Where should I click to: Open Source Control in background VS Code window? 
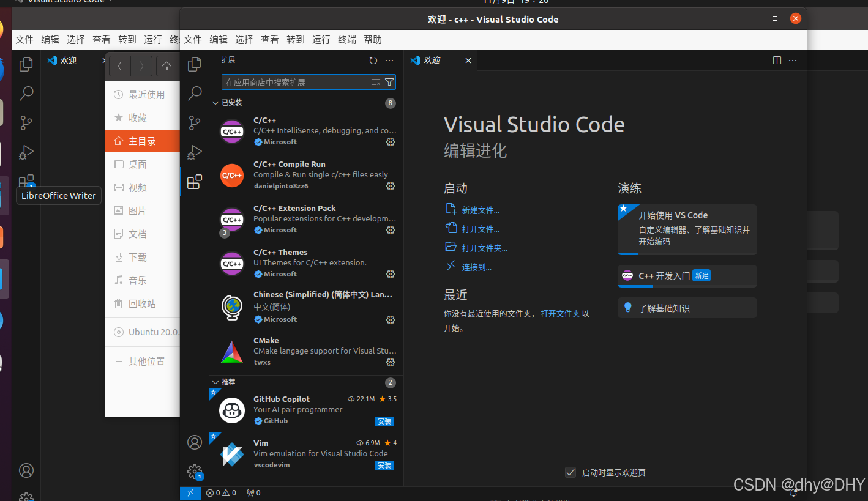point(26,122)
